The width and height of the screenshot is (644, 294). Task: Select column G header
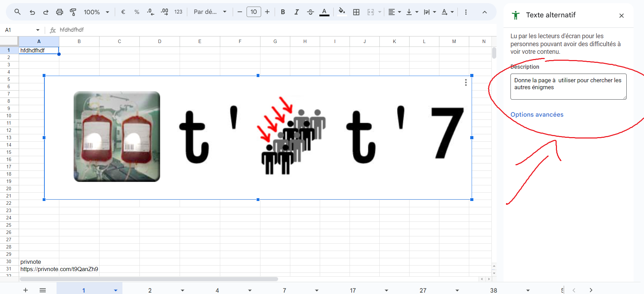pyautogui.click(x=275, y=41)
